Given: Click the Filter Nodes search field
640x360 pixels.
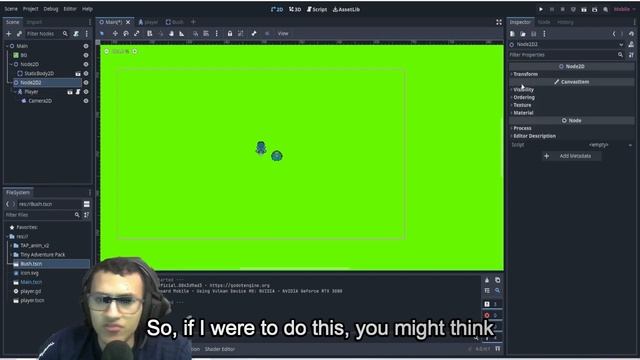Looking at the screenshot, I should pyautogui.click(x=47, y=34).
